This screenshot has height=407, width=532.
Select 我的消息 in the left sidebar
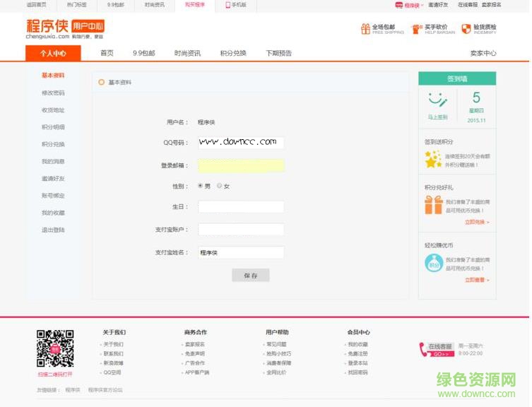[53, 161]
